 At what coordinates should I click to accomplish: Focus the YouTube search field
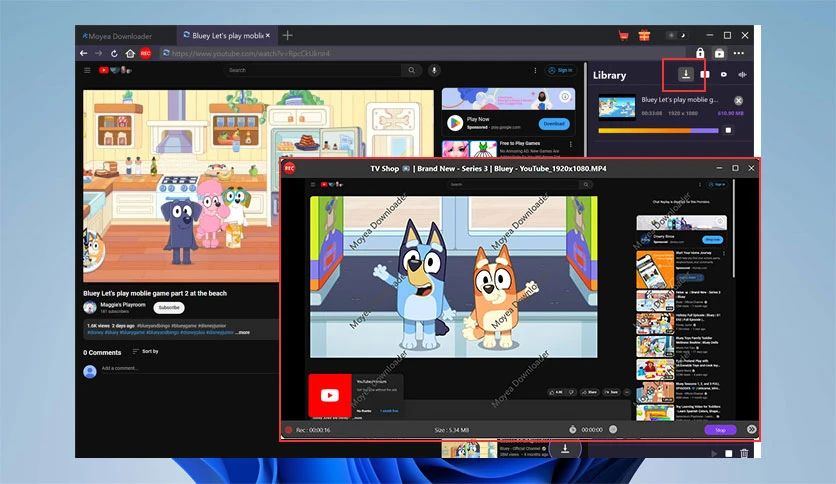(x=314, y=70)
